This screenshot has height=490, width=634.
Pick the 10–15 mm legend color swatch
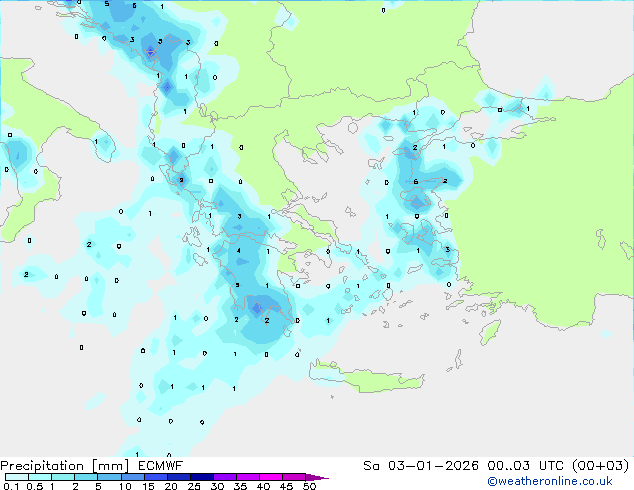point(132,477)
